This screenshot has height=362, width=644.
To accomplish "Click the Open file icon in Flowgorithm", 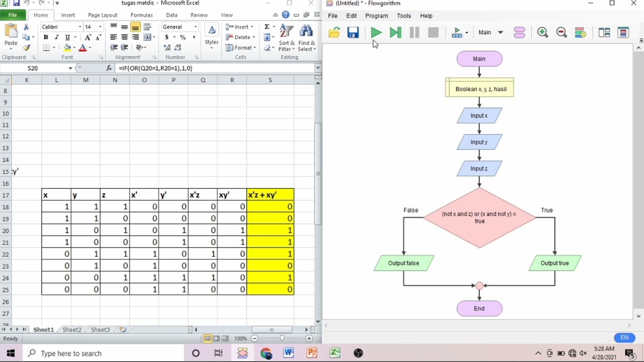I will coord(334,33).
